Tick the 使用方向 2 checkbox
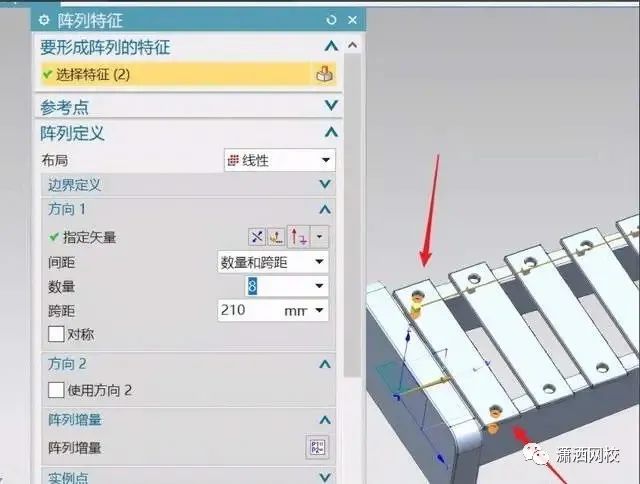Viewport: 640px width, 484px height. (x=56, y=390)
